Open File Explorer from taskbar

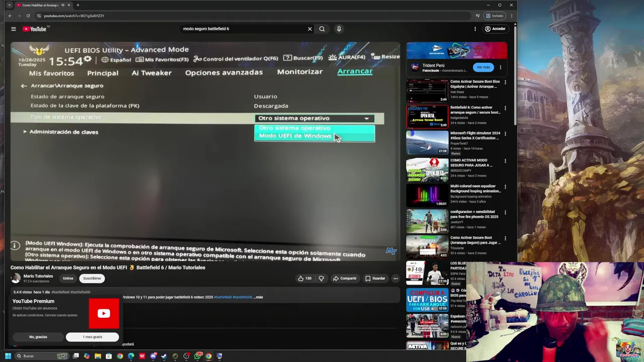pos(98,356)
